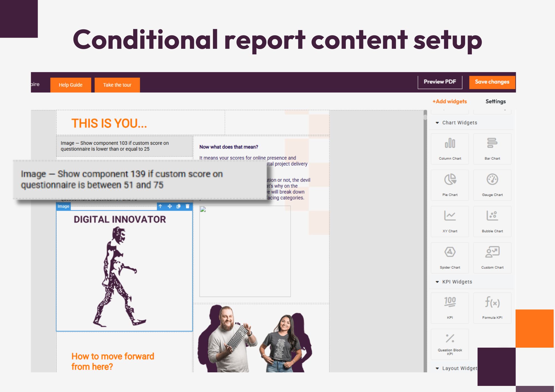This screenshot has height=392, width=555.
Task: Duplicate the selected image widget
Action: pyautogui.click(x=178, y=207)
